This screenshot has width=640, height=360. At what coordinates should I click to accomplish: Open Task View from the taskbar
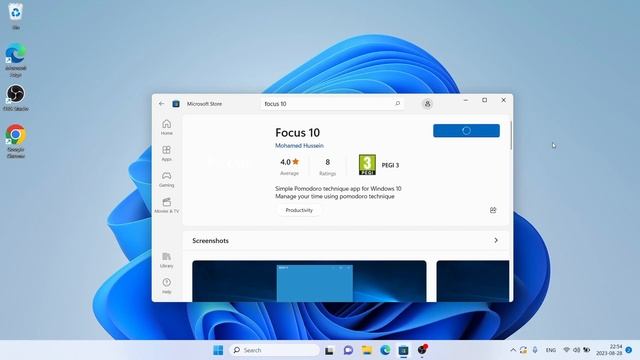coord(329,350)
